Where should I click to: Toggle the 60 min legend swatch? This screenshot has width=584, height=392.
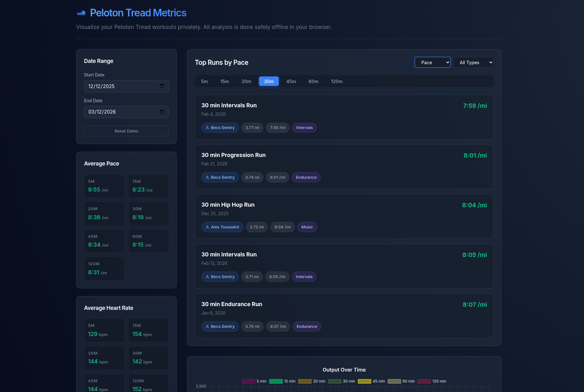[394, 381]
